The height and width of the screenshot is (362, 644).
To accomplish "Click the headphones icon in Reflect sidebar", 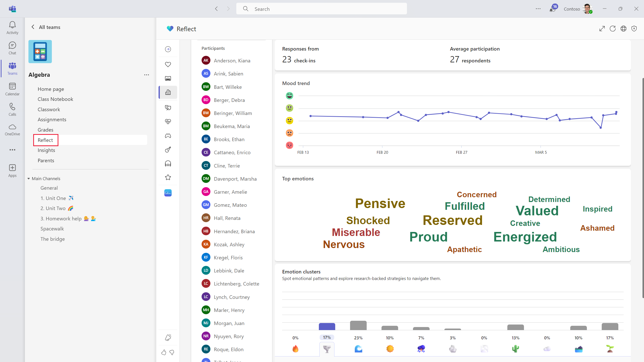I will [168, 164].
